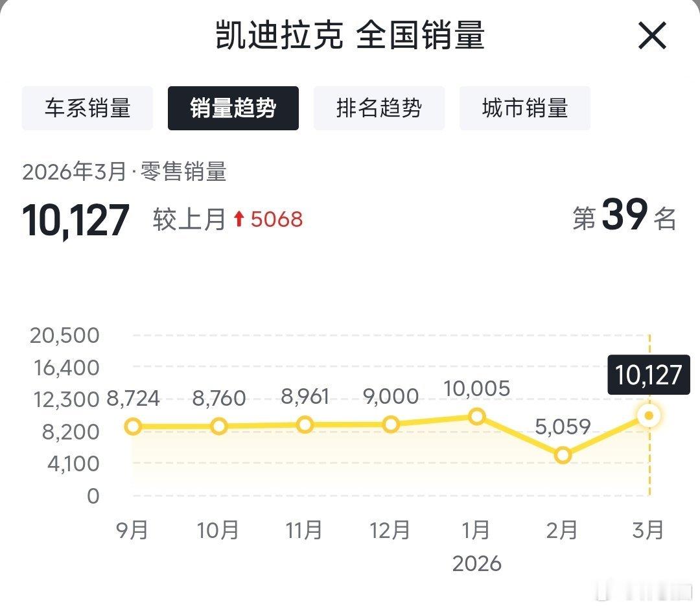The height and width of the screenshot is (608, 700).
Task: Select the highlighted 3月 data point
Action: click(649, 415)
